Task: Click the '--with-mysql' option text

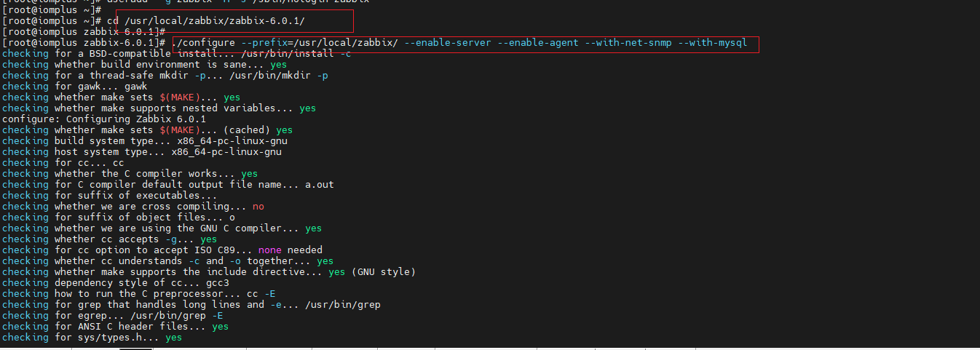Action: pos(713,43)
